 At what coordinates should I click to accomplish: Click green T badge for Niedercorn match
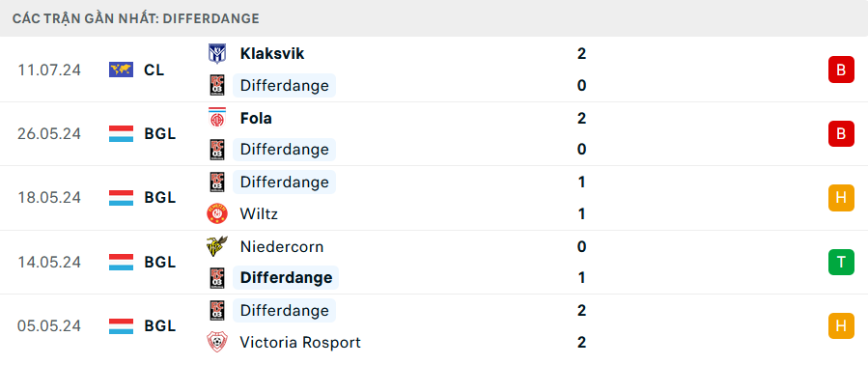841,262
